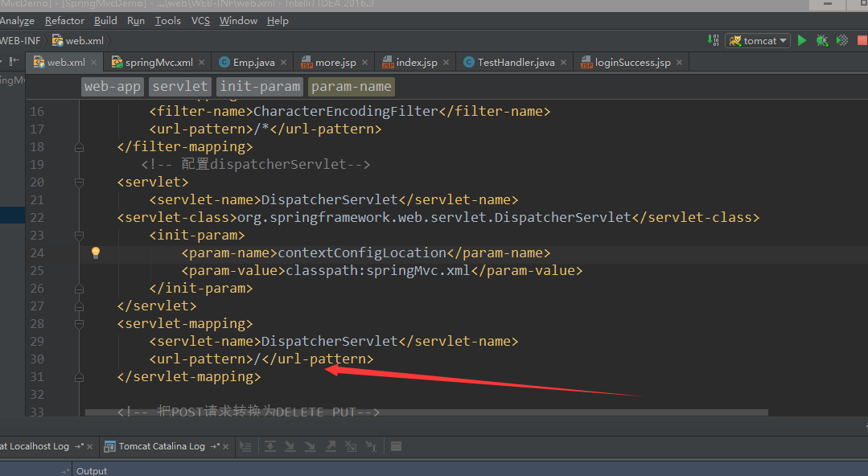Run tomcat with coverage icon
The height and width of the screenshot is (476, 868).
(842, 40)
